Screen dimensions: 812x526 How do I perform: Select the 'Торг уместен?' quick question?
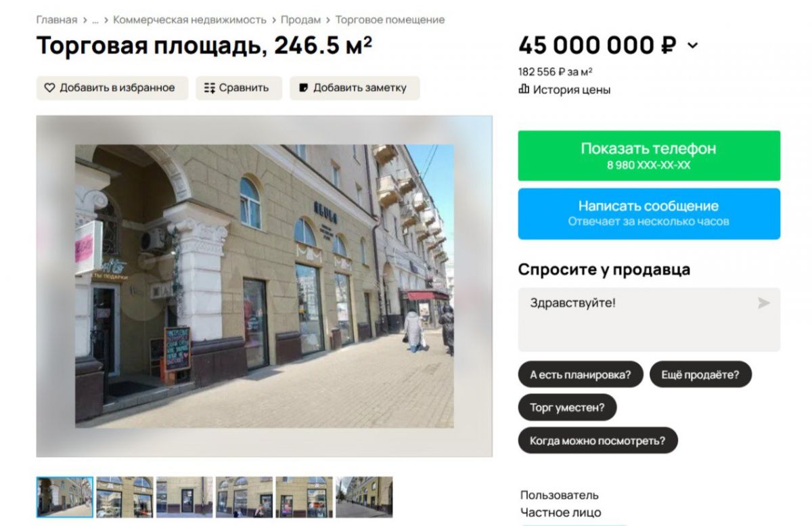click(567, 408)
